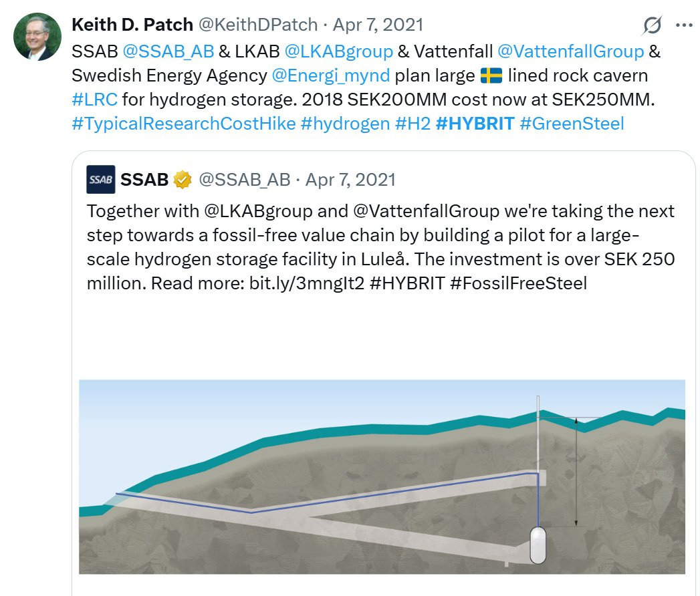Click the #LRC hashtag
The image size is (700, 596).
coord(95,100)
